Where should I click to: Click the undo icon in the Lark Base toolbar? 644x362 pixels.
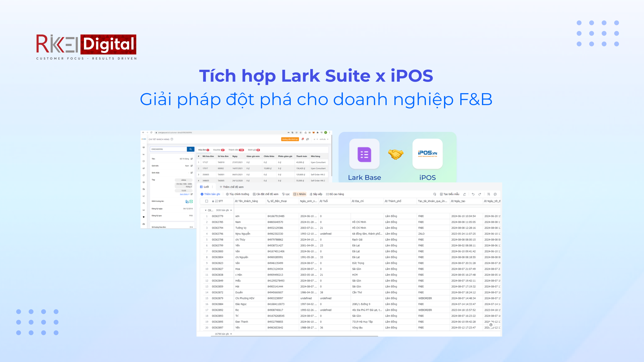[x=473, y=194]
